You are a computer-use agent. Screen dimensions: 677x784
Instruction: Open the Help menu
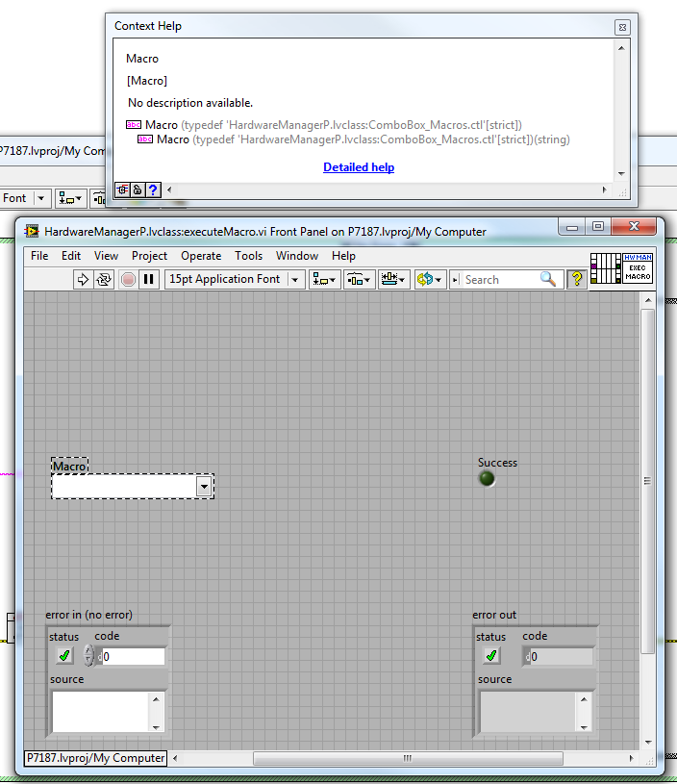pos(343,256)
